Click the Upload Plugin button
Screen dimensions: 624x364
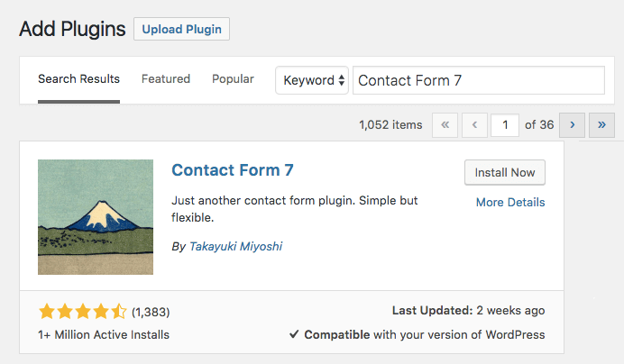[x=181, y=29]
